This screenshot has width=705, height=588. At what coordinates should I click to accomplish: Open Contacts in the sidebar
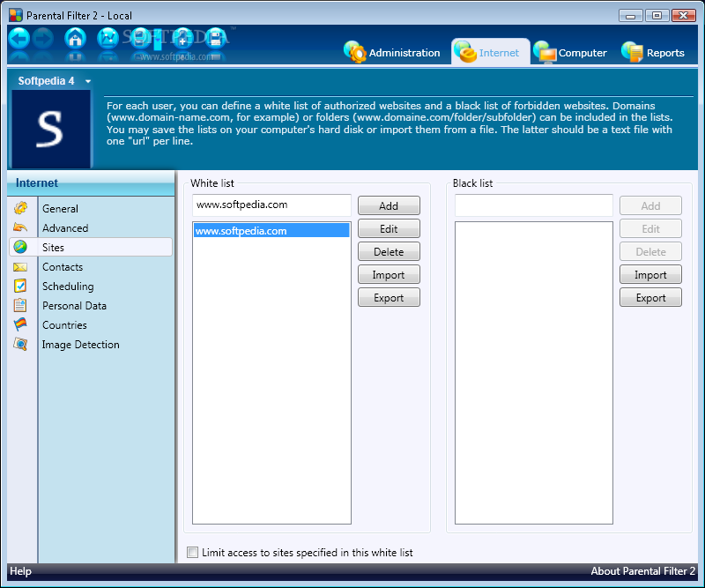click(x=63, y=267)
